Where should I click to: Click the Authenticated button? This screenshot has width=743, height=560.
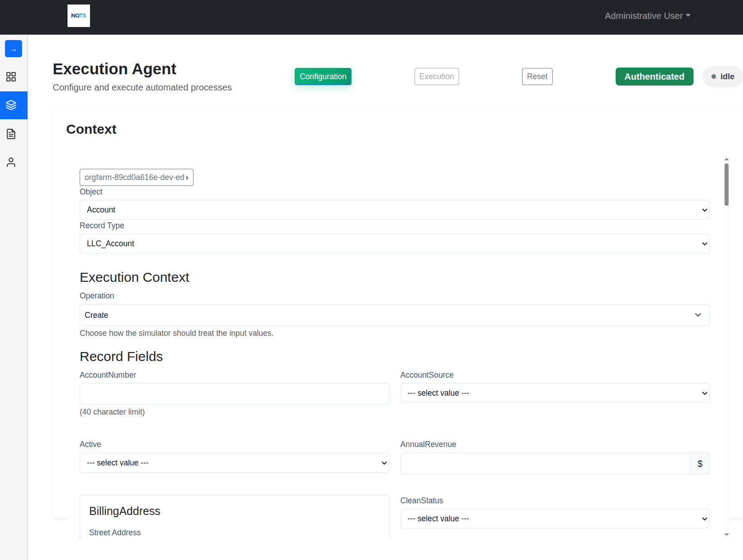coord(654,77)
